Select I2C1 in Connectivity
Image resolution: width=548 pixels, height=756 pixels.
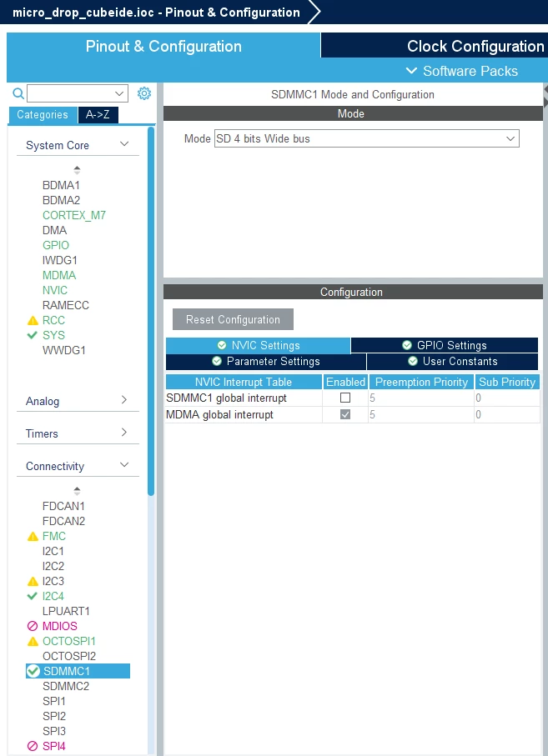pos(53,551)
